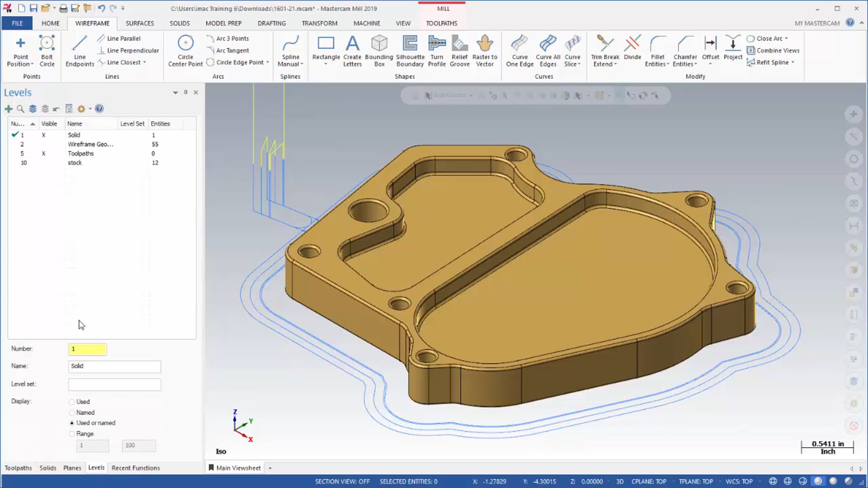Click Line Perpendicular command
The width and height of the screenshot is (868, 488).
point(128,51)
